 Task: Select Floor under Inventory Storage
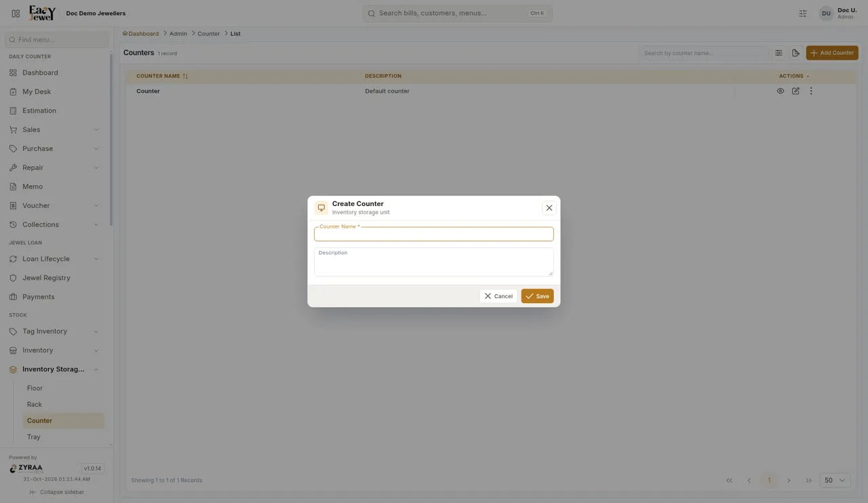pyautogui.click(x=63, y=388)
